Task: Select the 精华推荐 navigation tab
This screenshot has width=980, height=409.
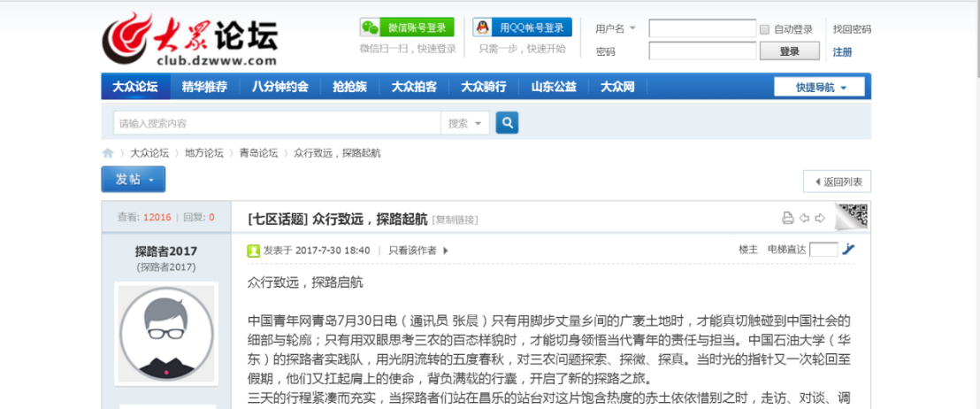Action: (x=204, y=87)
